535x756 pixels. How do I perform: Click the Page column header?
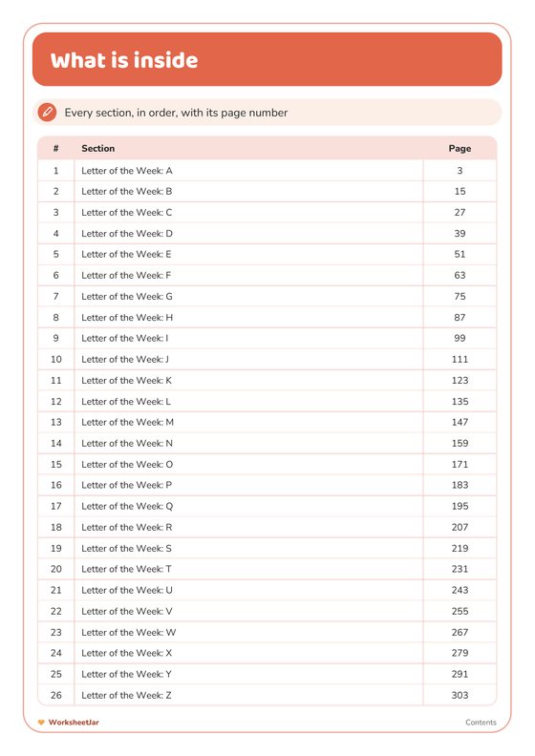tap(460, 149)
